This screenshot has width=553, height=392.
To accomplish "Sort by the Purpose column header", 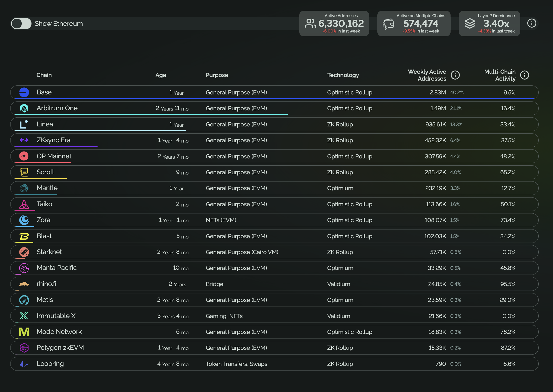I will click(x=217, y=75).
